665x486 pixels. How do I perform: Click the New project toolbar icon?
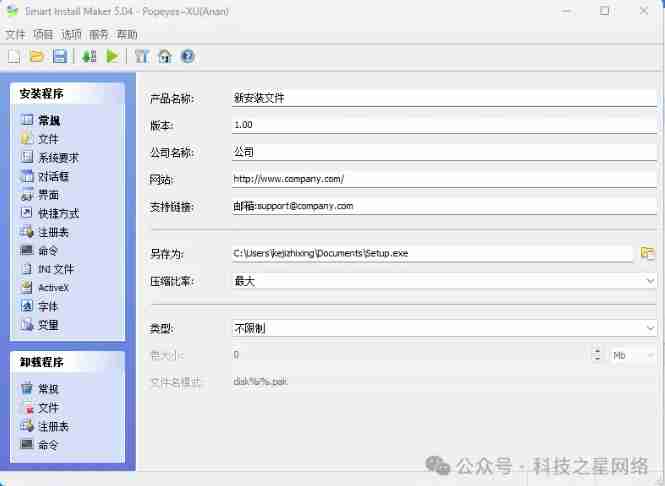(14, 56)
